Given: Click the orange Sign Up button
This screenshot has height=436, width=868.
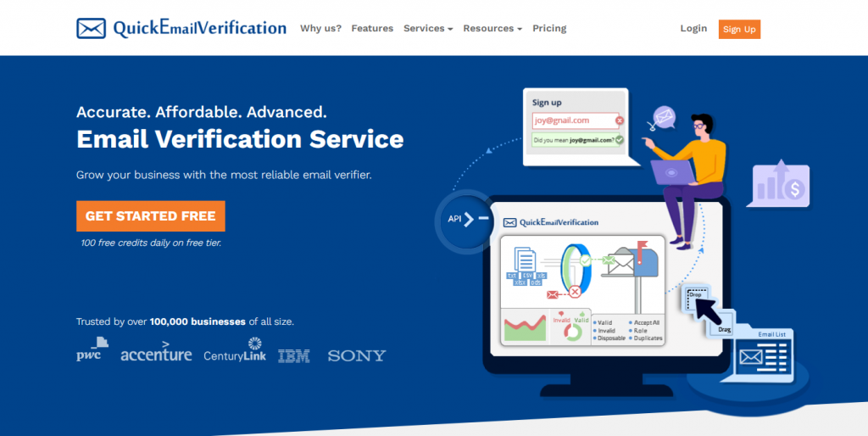Looking at the screenshot, I should [x=739, y=29].
